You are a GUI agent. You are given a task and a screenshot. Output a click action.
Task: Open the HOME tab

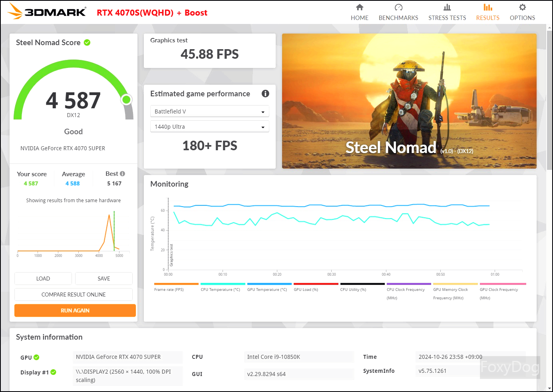click(360, 18)
